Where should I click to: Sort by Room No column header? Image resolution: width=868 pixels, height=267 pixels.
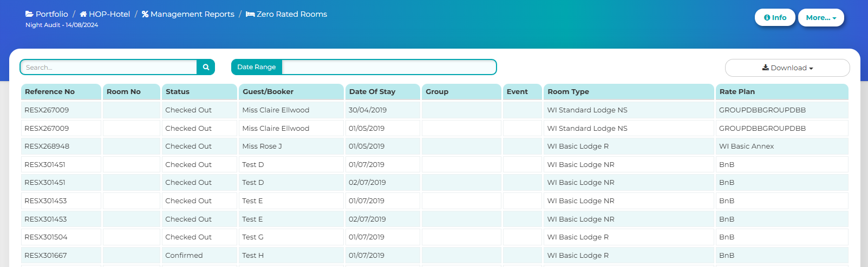132,91
